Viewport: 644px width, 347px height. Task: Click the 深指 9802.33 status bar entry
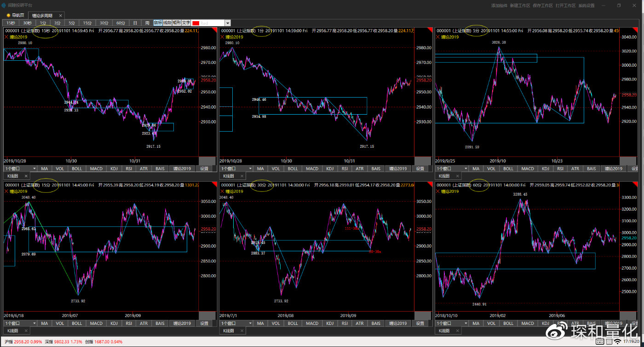pyautogui.click(x=63, y=342)
